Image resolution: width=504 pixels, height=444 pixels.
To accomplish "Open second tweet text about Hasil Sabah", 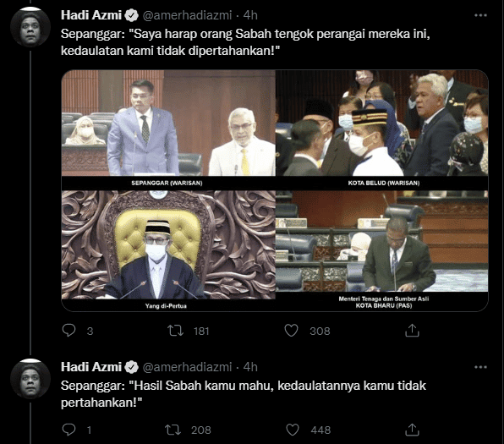I will pyautogui.click(x=244, y=394).
